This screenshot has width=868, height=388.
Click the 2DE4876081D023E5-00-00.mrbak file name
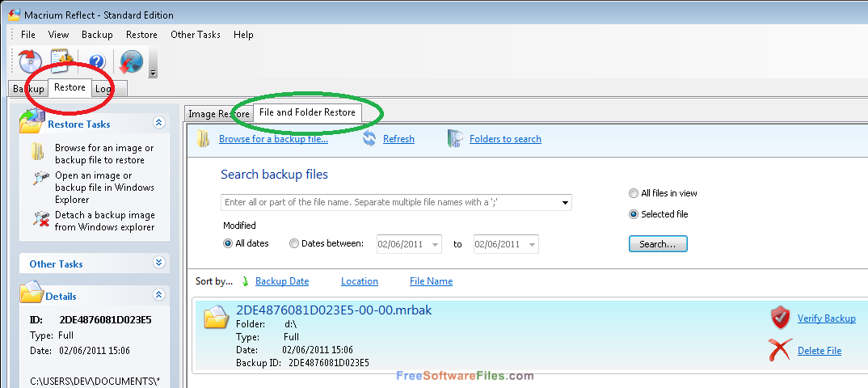click(x=334, y=310)
